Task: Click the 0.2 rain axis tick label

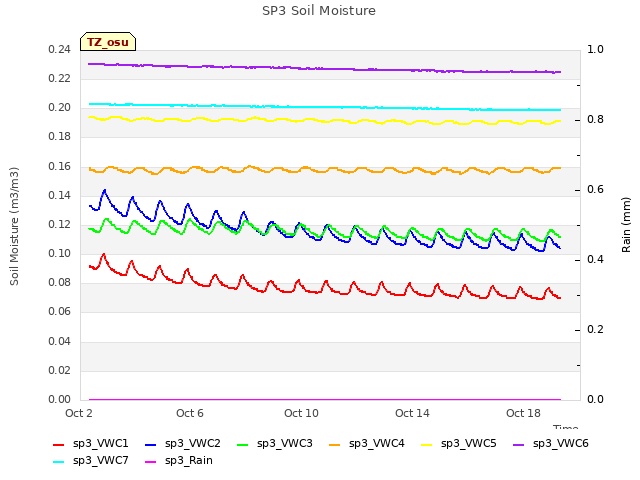Action: tap(595, 329)
